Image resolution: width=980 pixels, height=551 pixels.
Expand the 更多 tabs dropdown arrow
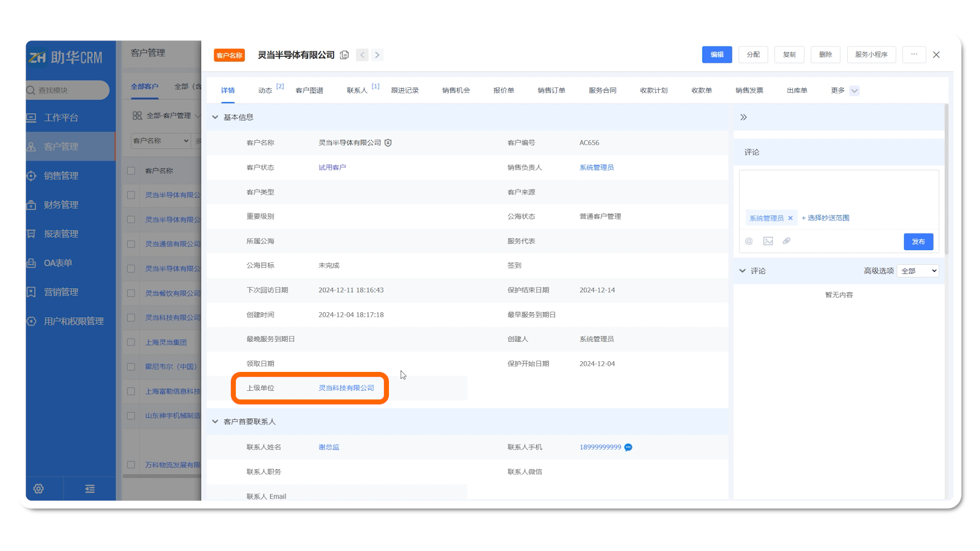[854, 91]
